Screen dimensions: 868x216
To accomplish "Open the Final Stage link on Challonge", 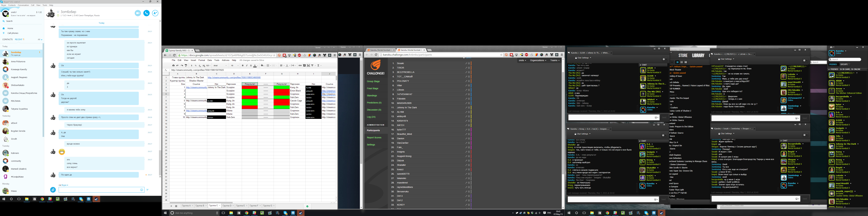I will coord(373,88).
